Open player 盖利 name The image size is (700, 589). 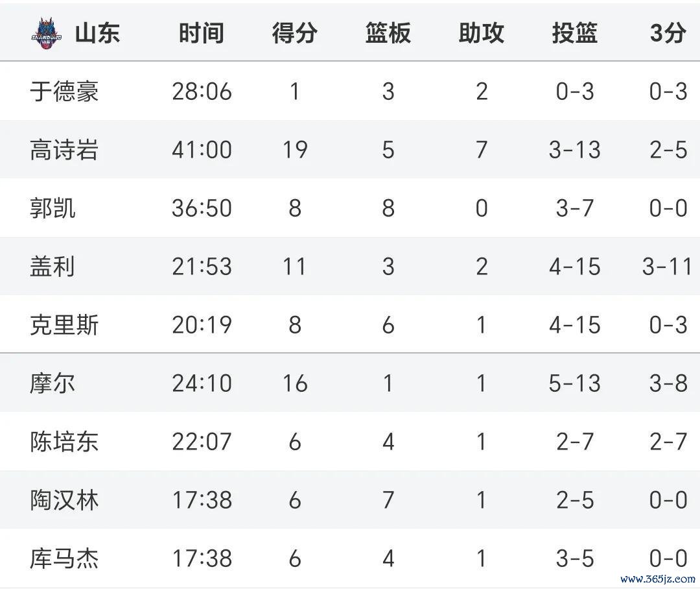tap(52, 267)
